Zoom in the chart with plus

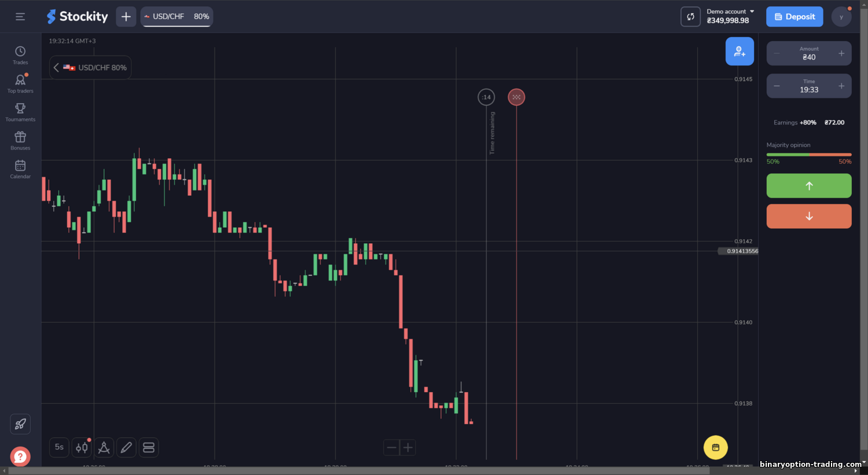click(x=408, y=447)
